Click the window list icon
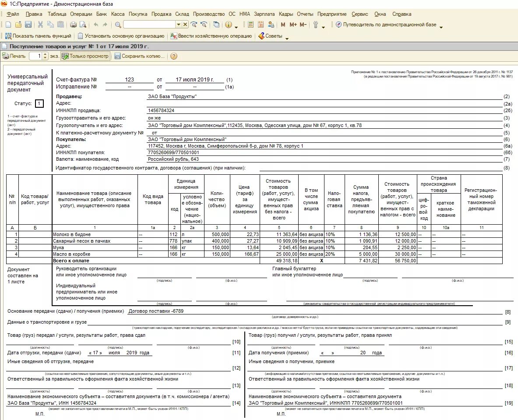The image size is (518, 420). [x=216, y=25]
